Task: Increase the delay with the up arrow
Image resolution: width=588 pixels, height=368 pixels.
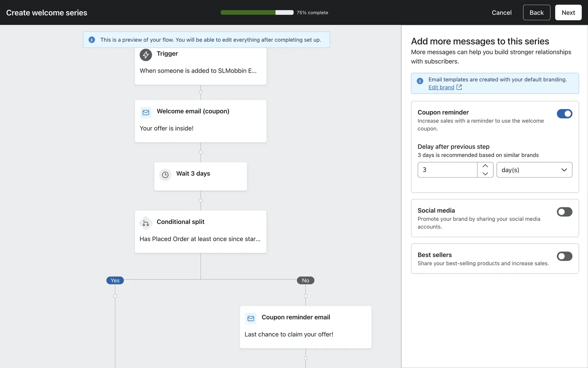Action: (485, 166)
